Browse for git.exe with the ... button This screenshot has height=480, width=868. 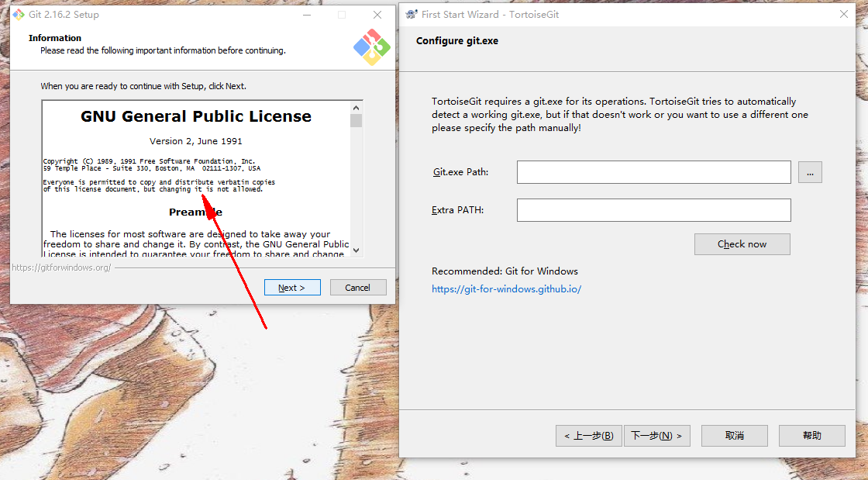(x=810, y=173)
